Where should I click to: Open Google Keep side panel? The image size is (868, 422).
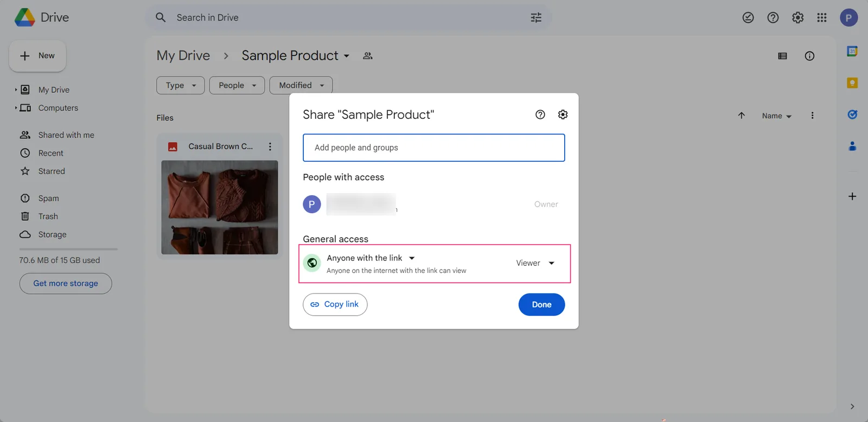852,83
